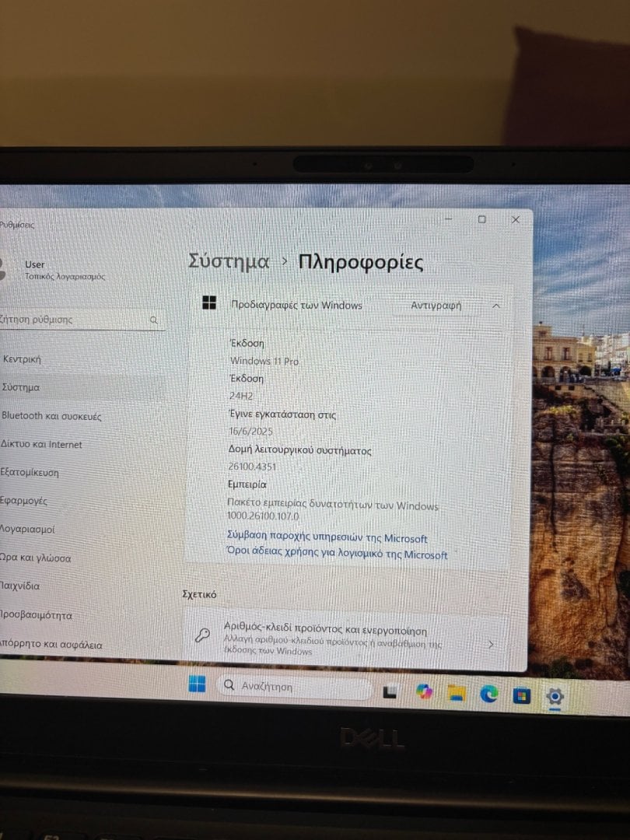Maximize the Settings window
This screenshot has height=840, width=630.
pos(481,219)
